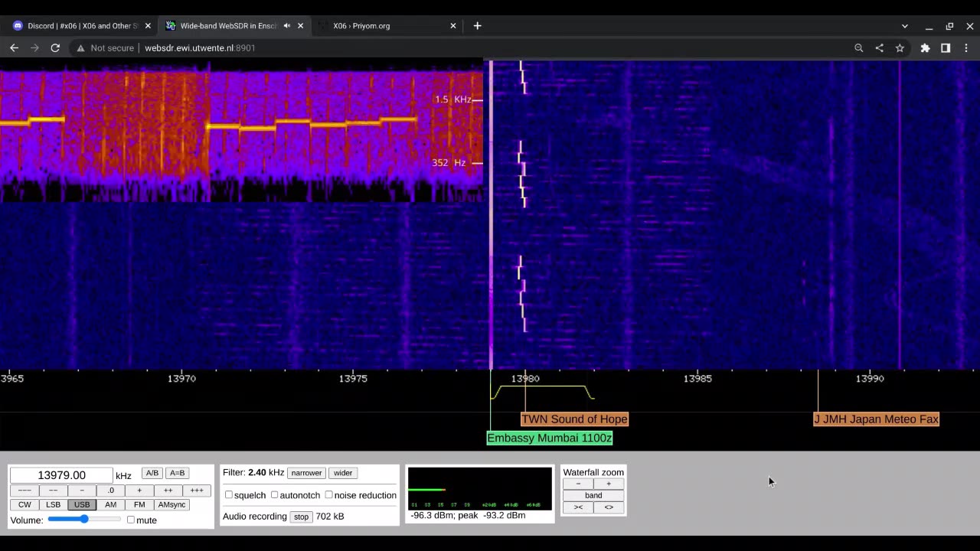Tune up with the double-plus button
This screenshot has width=980, height=551.
[x=168, y=491]
